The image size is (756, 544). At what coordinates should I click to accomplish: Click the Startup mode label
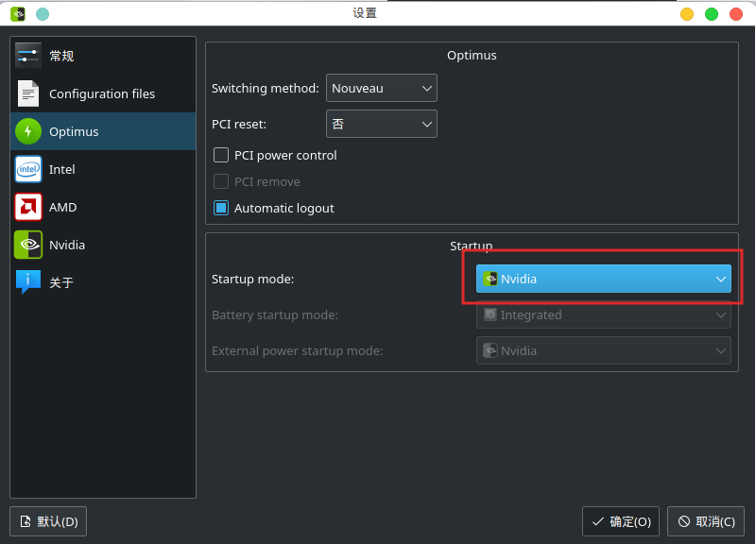(x=252, y=279)
